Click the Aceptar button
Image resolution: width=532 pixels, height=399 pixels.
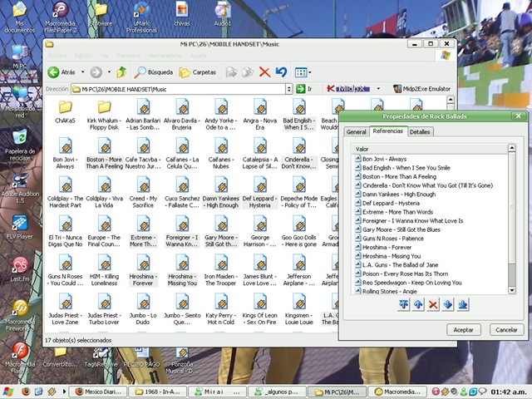(464, 330)
